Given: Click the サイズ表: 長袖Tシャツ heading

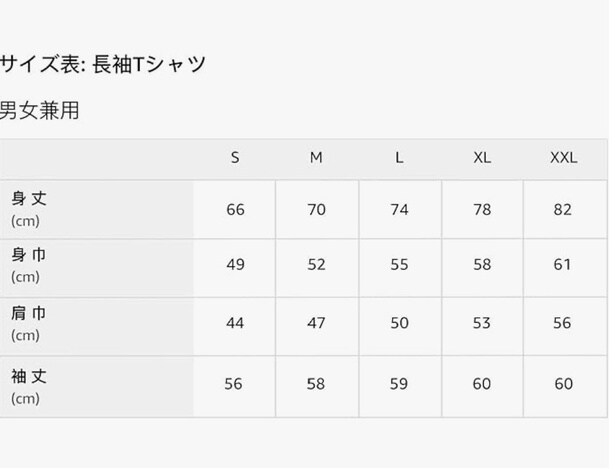Looking at the screenshot, I should [103, 65].
